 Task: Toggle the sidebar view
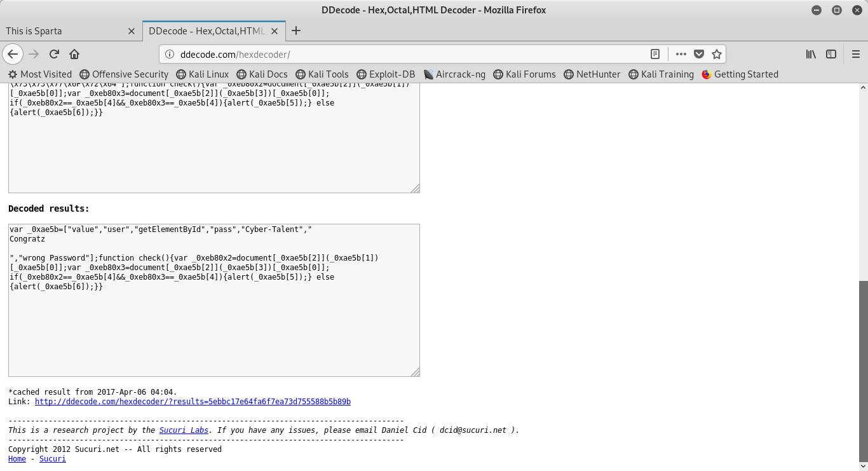[x=831, y=54]
